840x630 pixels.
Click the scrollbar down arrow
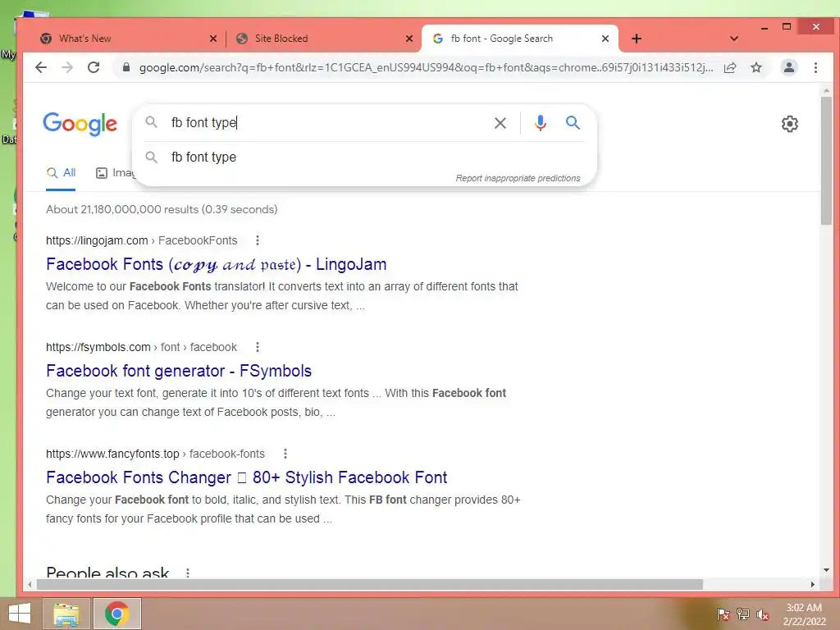click(x=825, y=570)
